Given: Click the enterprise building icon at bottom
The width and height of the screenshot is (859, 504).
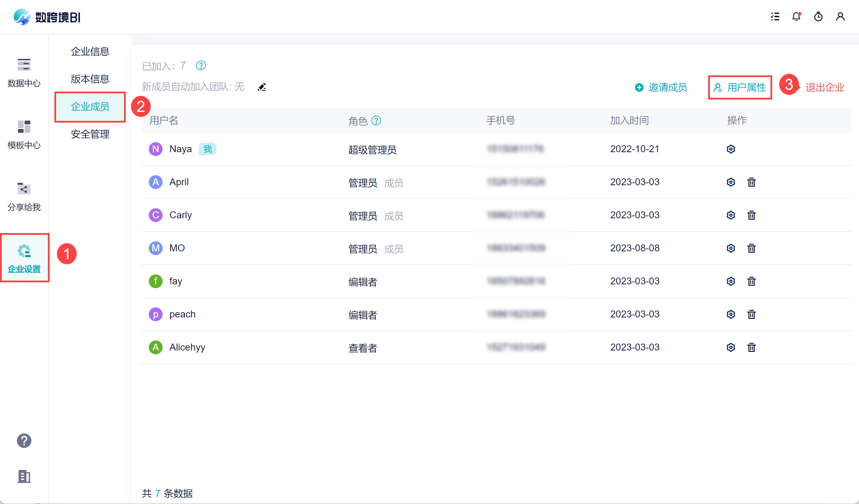Looking at the screenshot, I should (24, 476).
